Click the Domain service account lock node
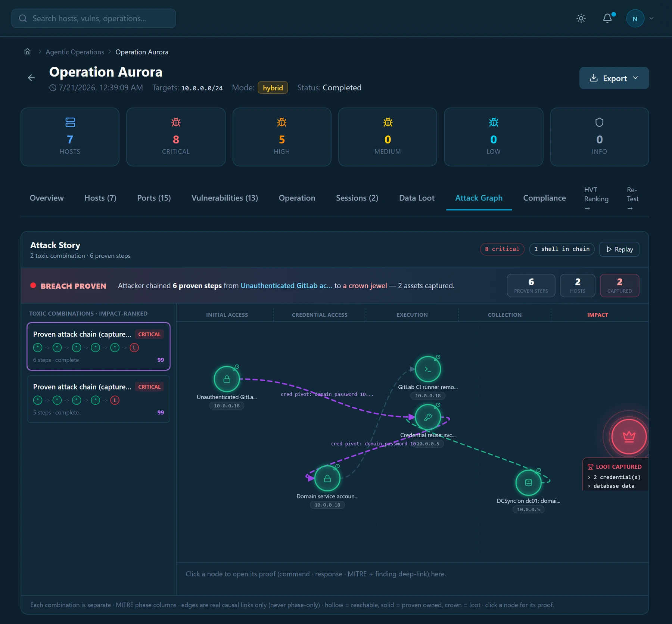This screenshot has height=624, width=672. click(327, 478)
